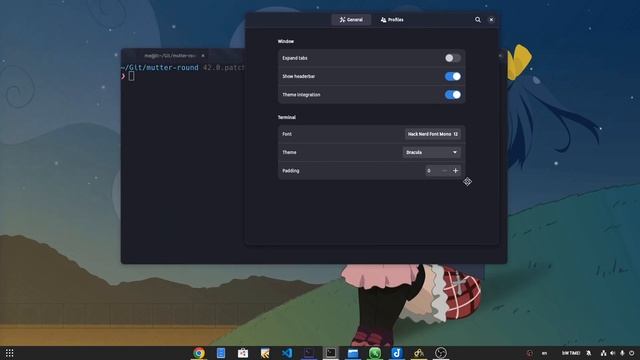This screenshot has width=640, height=360.
Task: Open the clock in the panel
Action: pyautogui.click(x=571, y=353)
